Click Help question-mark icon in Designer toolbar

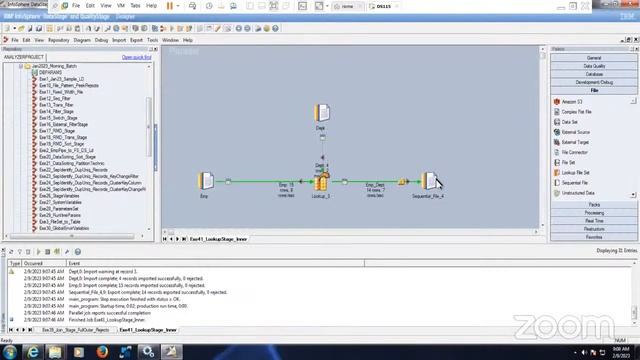click(x=276, y=29)
